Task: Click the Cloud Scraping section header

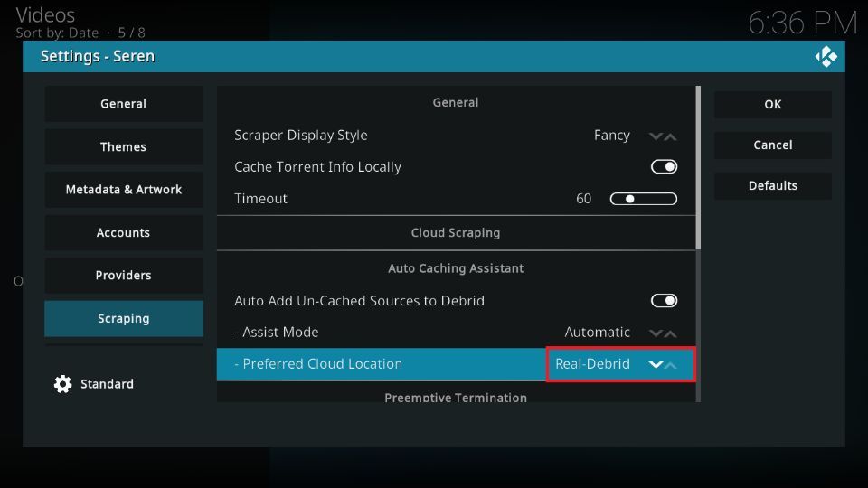Action: click(456, 233)
